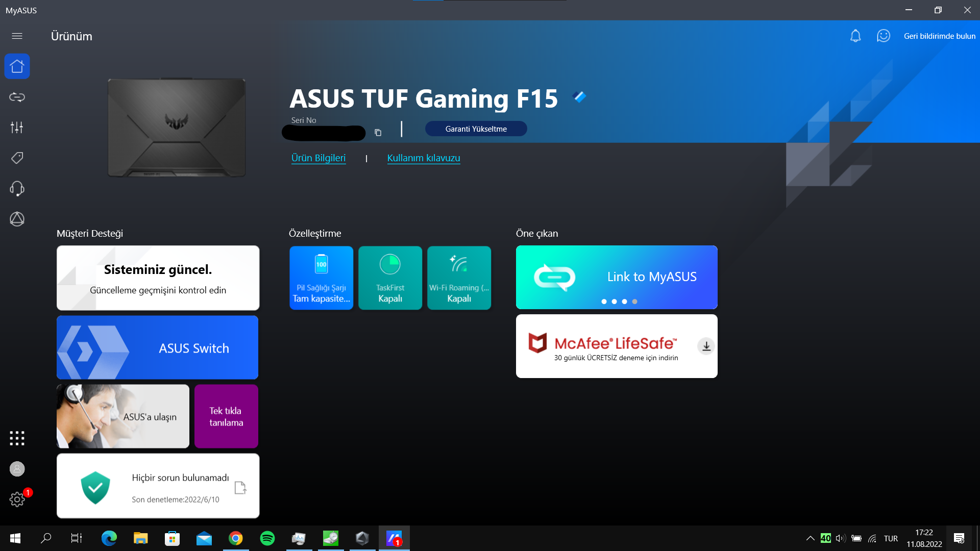Open ASUS deals tag sidebar icon
Screen dimensions: 980x551
tap(17, 158)
